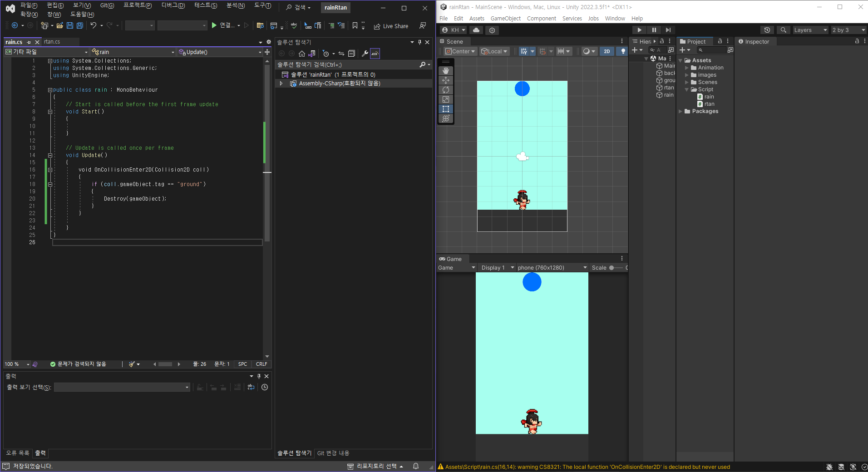Click 리포지토리 선택 in status bar

(x=375, y=466)
